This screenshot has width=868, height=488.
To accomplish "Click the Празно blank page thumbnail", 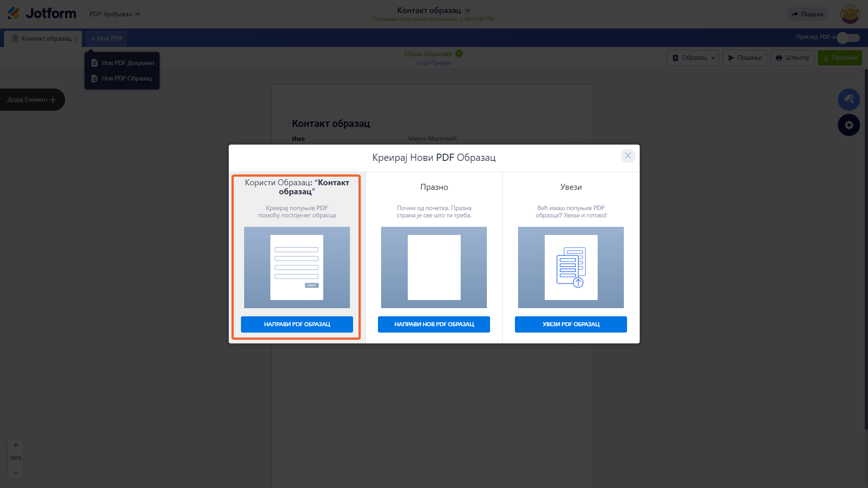I will pyautogui.click(x=434, y=267).
